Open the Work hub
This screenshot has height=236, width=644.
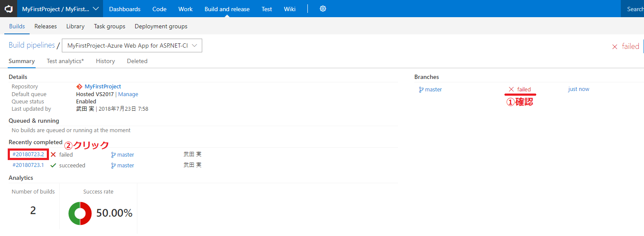click(185, 9)
